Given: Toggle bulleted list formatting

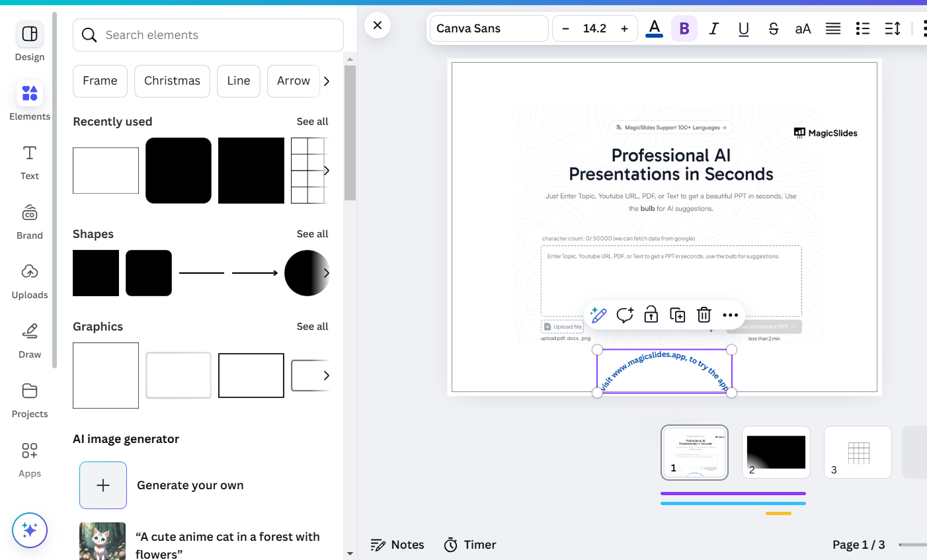Looking at the screenshot, I should click(x=863, y=28).
